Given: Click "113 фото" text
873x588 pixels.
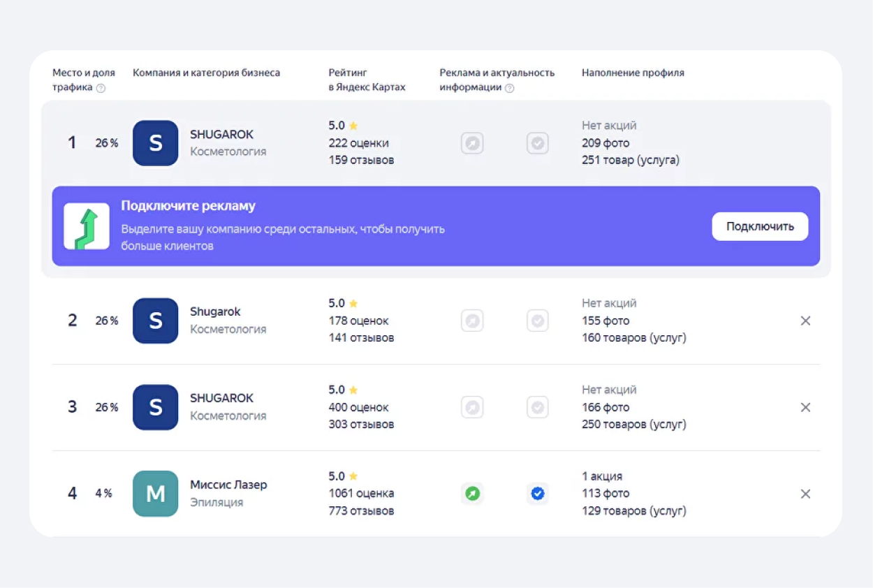Looking at the screenshot, I should (606, 494).
